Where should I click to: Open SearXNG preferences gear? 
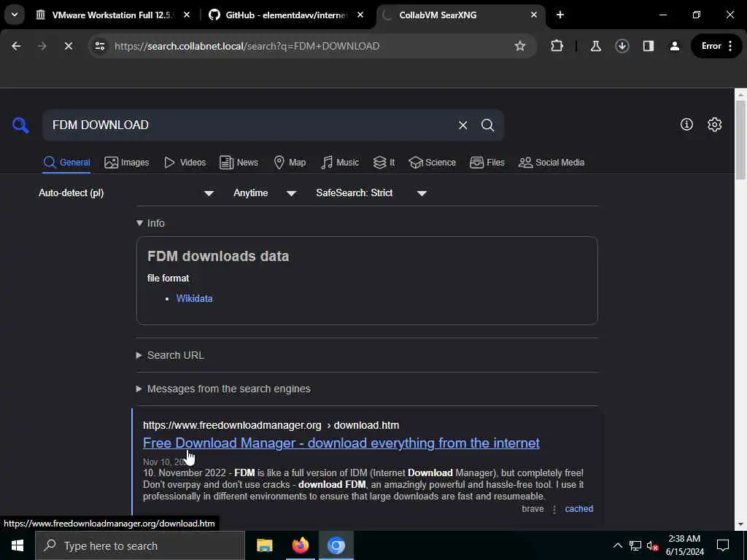tap(714, 125)
